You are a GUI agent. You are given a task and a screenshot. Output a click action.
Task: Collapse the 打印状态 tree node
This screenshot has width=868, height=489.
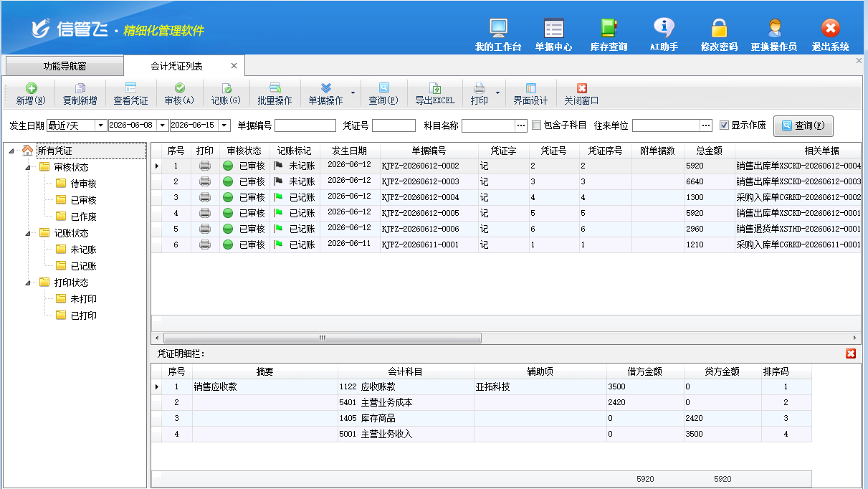(x=28, y=283)
